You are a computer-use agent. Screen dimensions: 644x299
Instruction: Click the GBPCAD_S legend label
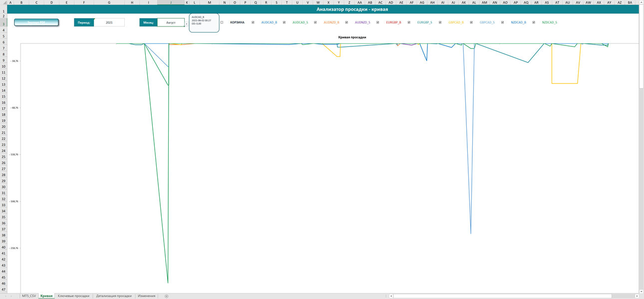click(x=487, y=22)
